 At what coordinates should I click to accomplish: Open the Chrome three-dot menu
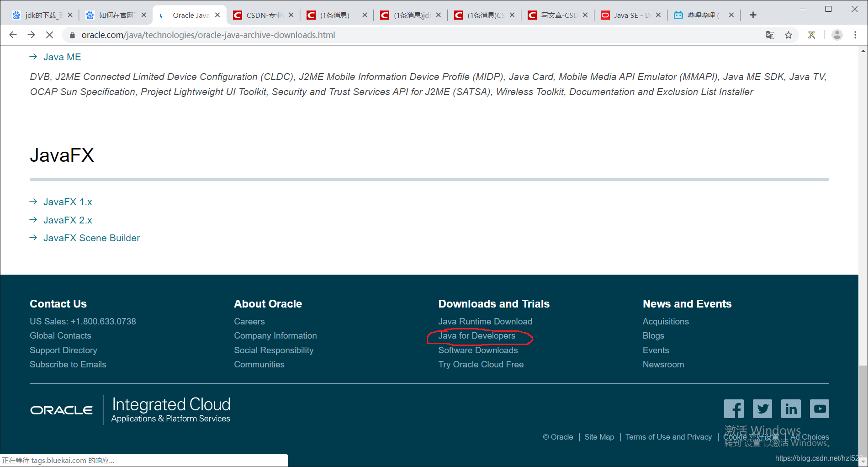pos(855,35)
